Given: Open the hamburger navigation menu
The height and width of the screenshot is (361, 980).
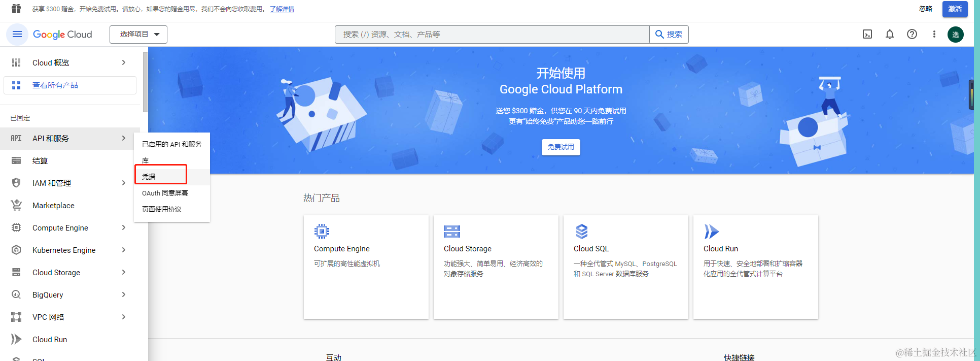Looking at the screenshot, I should click(17, 34).
